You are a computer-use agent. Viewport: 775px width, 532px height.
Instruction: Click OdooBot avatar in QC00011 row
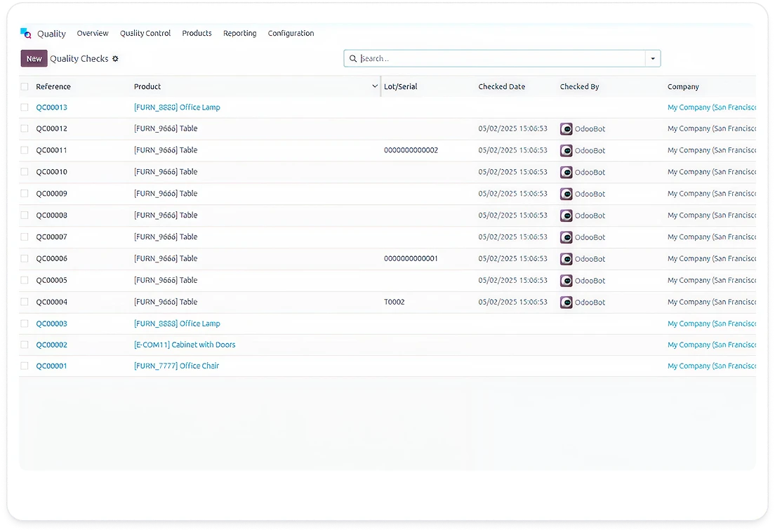(x=566, y=151)
